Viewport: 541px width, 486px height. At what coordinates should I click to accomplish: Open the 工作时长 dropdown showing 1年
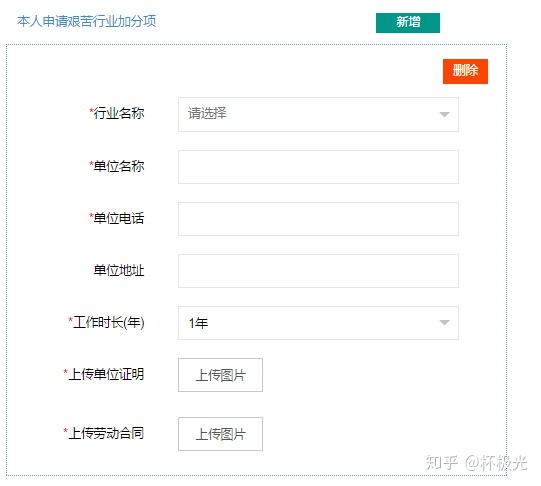(x=318, y=323)
